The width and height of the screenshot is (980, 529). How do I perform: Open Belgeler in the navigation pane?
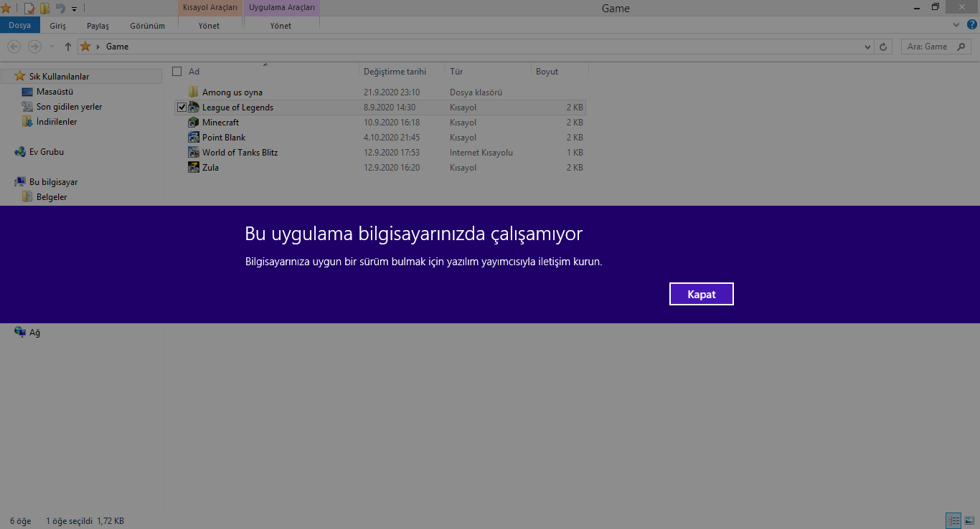[52, 197]
